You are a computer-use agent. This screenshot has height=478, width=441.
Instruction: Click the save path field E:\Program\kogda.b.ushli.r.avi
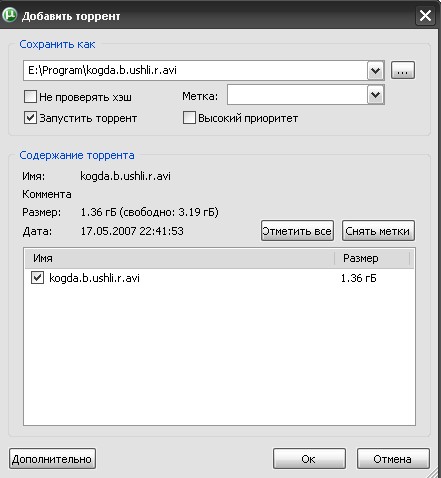(x=195, y=70)
